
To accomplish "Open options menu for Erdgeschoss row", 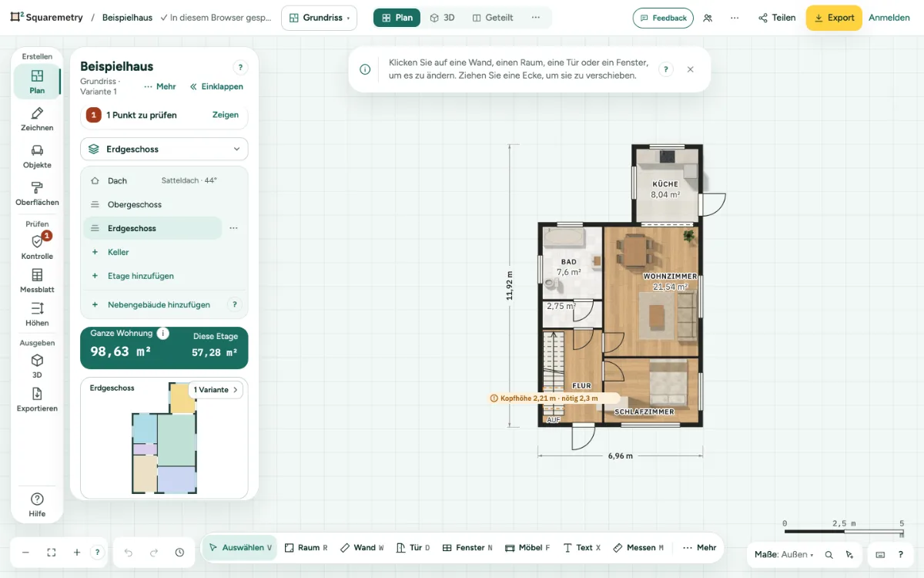I will point(233,228).
